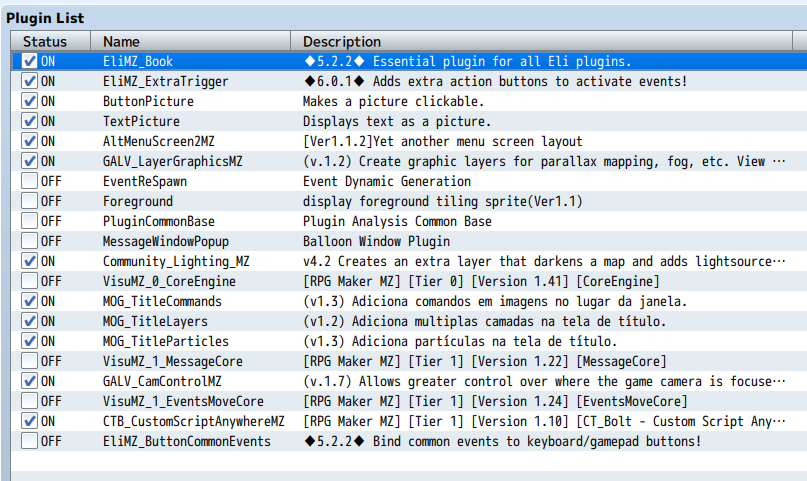Select MOG_TitleCommands plugin name
This screenshot has width=807, height=481.
pos(162,302)
